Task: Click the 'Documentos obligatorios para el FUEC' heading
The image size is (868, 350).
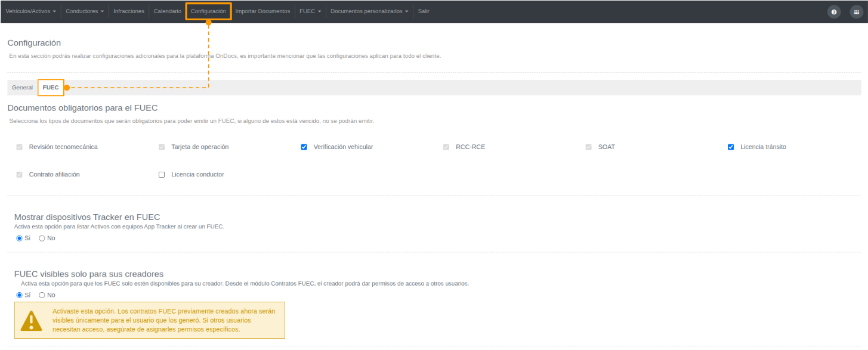Action: pyautogui.click(x=82, y=108)
